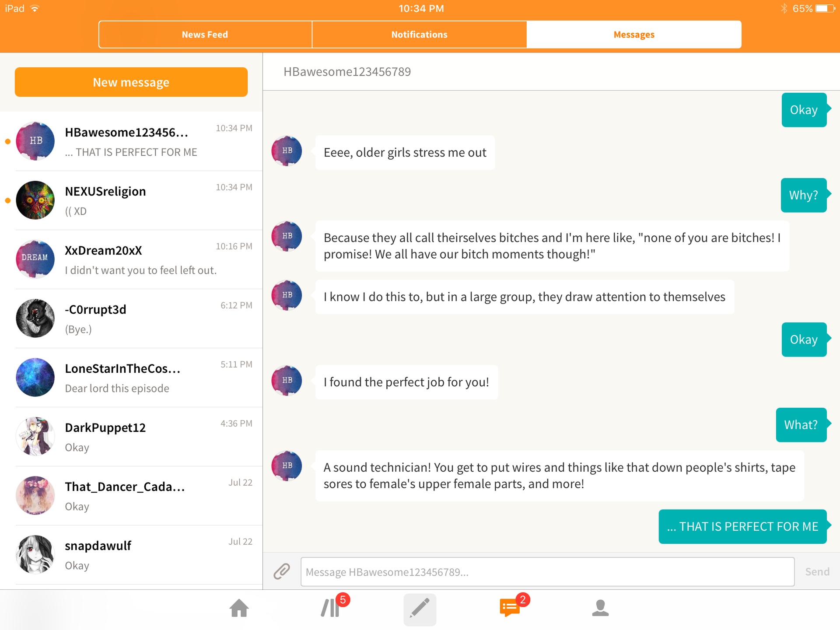Open the NEXUSreligion conversation
Viewport: 840px width, 630px height.
click(x=131, y=200)
